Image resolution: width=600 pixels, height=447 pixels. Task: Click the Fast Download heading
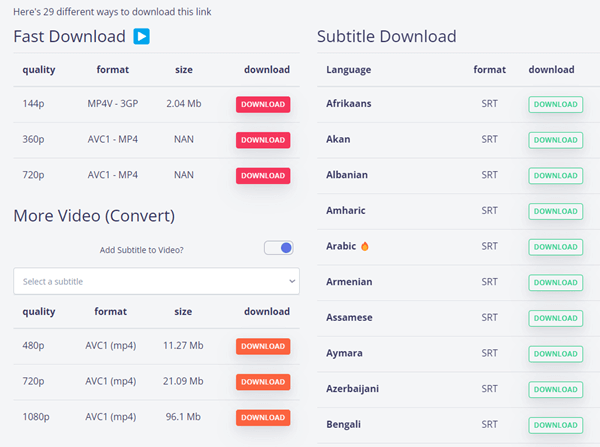(x=69, y=36)
